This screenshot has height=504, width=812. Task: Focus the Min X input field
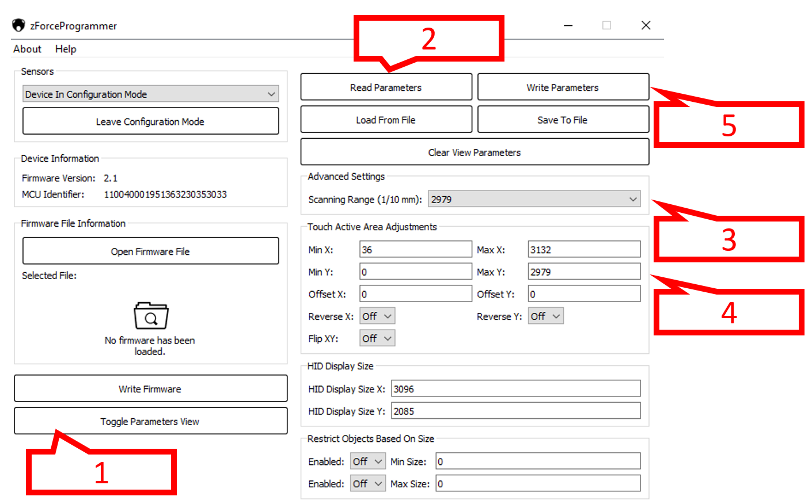pyautogui.click(x=415, y=250)
